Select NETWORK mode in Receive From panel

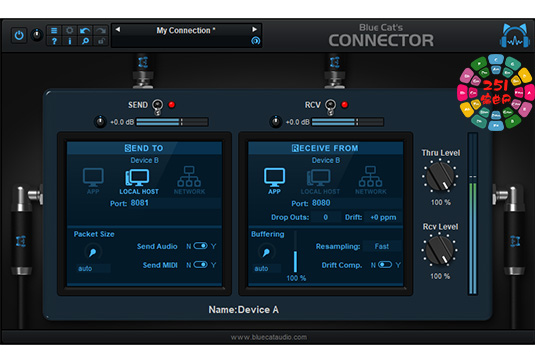371,180
